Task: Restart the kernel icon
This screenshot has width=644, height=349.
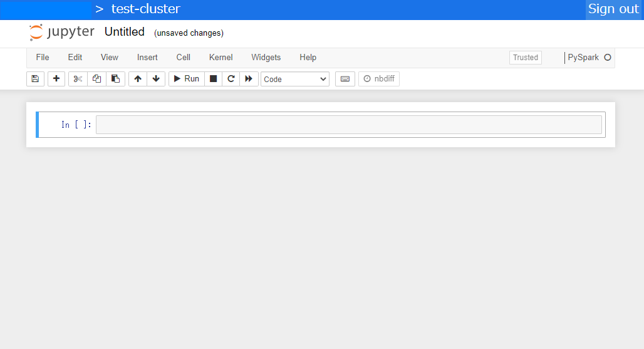Action: [x=231, y=79]
